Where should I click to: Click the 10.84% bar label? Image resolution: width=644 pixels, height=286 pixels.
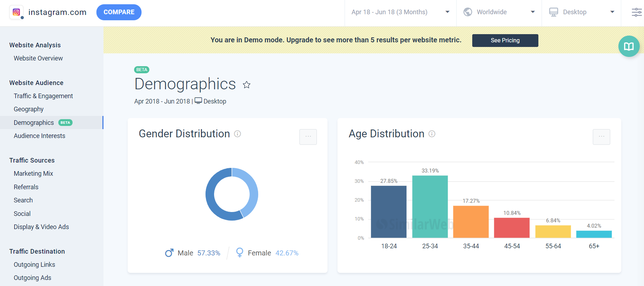512,213
